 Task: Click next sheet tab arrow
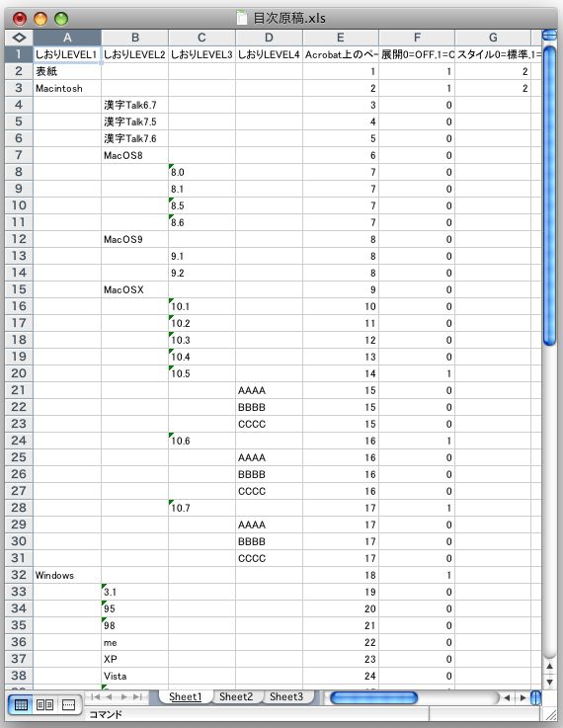pyautogui.click(x=123, y=697)
